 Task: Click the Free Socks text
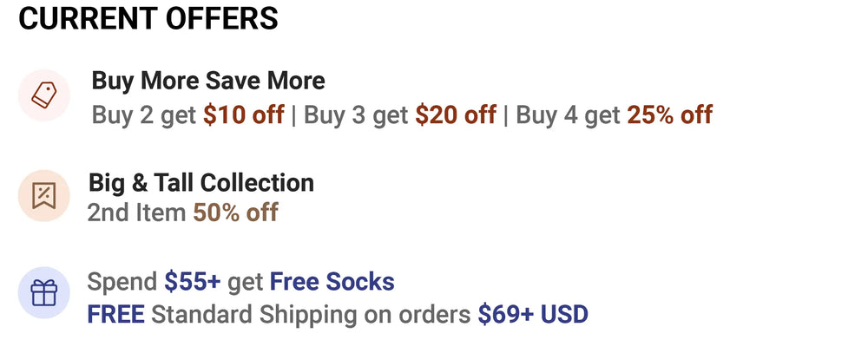(x=332, y=282)
